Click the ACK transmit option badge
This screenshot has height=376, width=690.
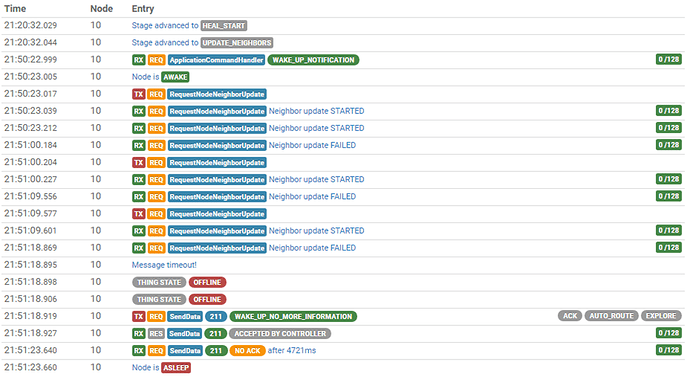click(570, 316)
